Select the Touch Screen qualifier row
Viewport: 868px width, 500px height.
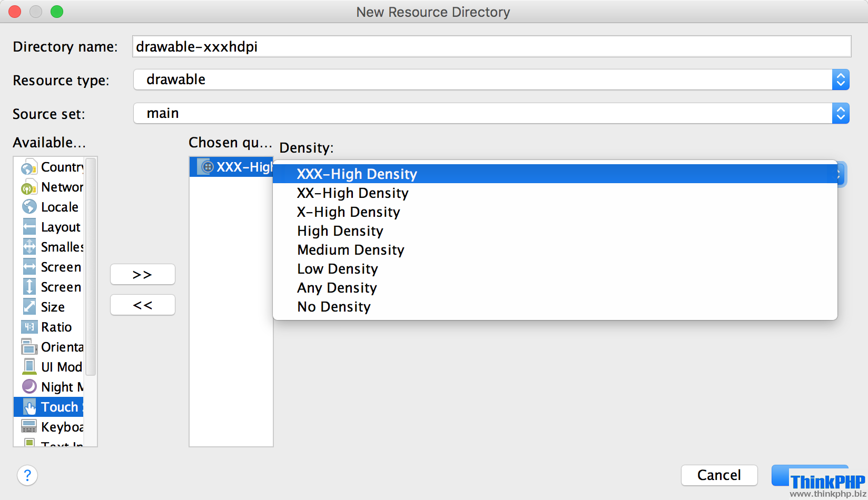(x=48, y=407)
